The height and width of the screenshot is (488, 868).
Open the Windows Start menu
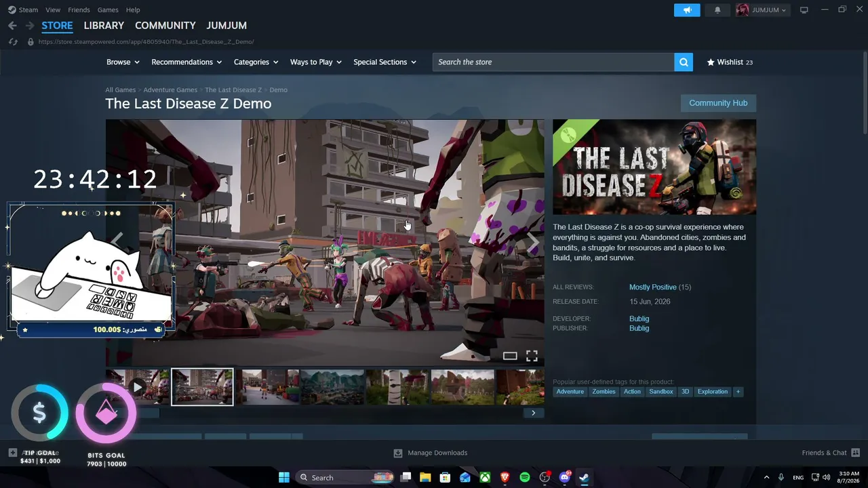click(x=284, y=477)
